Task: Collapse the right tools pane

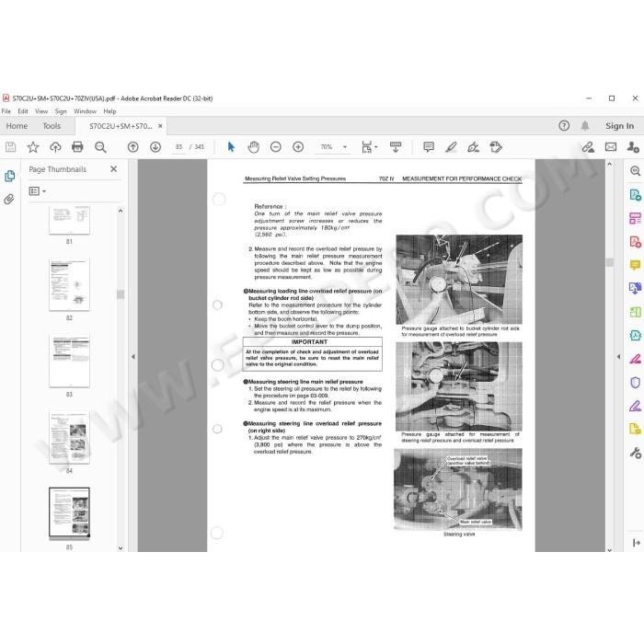Action: click(x=618, y=357)
